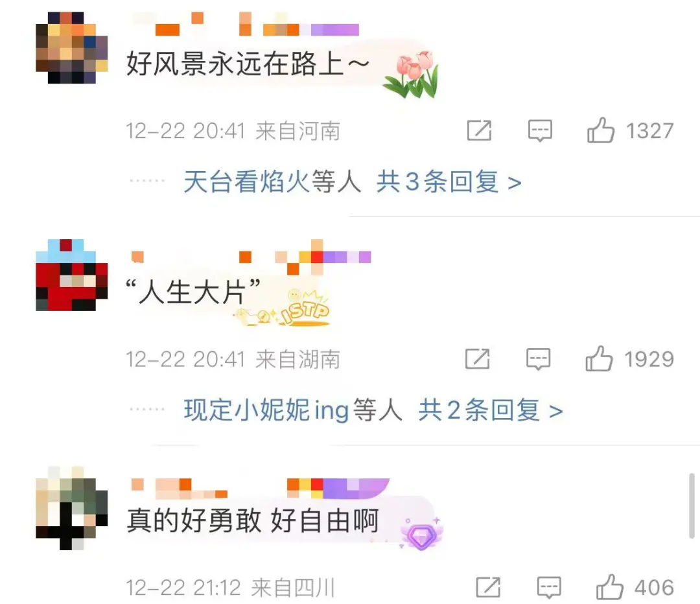Share the 好风景永远在路上 comment
The image size is (700, 604).
pyautogui.click(x=479, y=131)
